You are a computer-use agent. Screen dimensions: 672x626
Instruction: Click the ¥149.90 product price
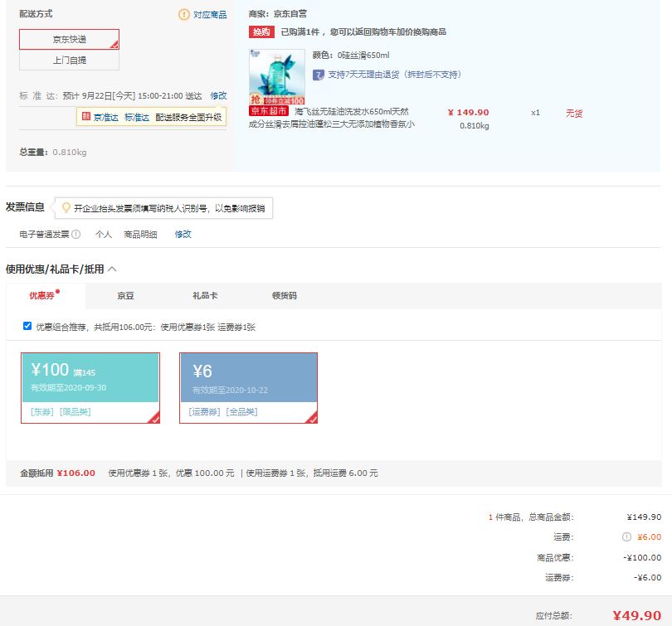coord(469,113)
